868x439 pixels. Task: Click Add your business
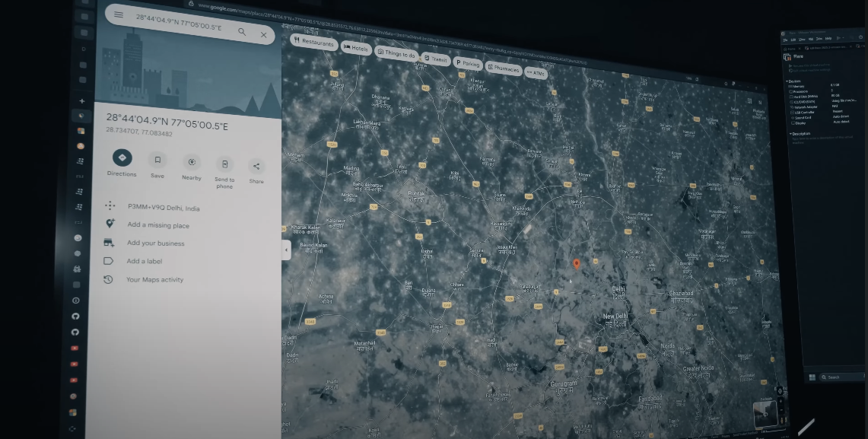pyautogui.click(x=155, y=243)
